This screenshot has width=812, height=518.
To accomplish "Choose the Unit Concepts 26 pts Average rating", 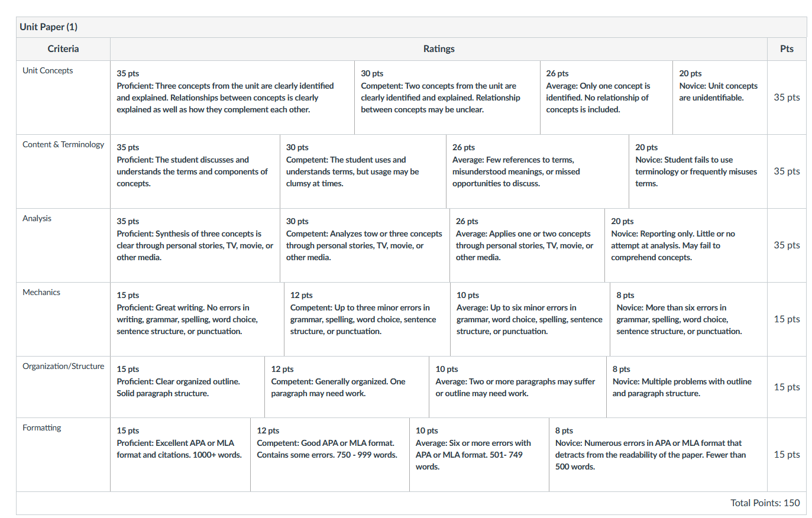I will tap(606, 98).
